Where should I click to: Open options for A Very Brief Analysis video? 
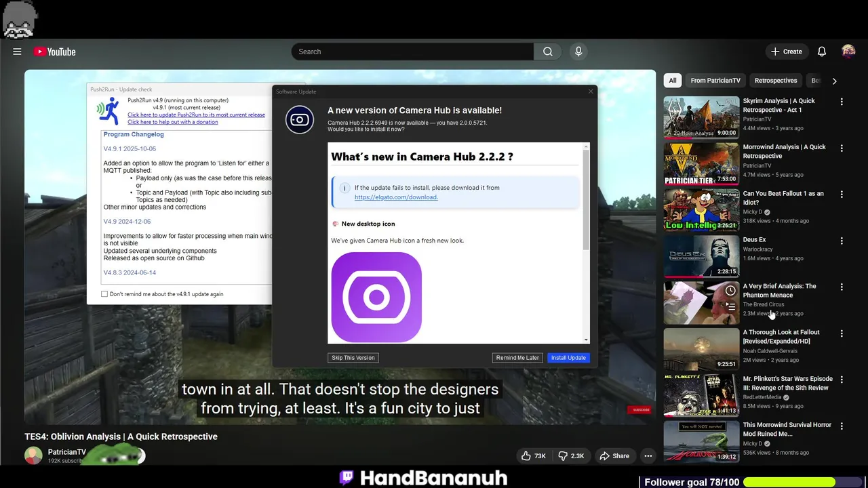pyautogui.click(x=842, y=287)
